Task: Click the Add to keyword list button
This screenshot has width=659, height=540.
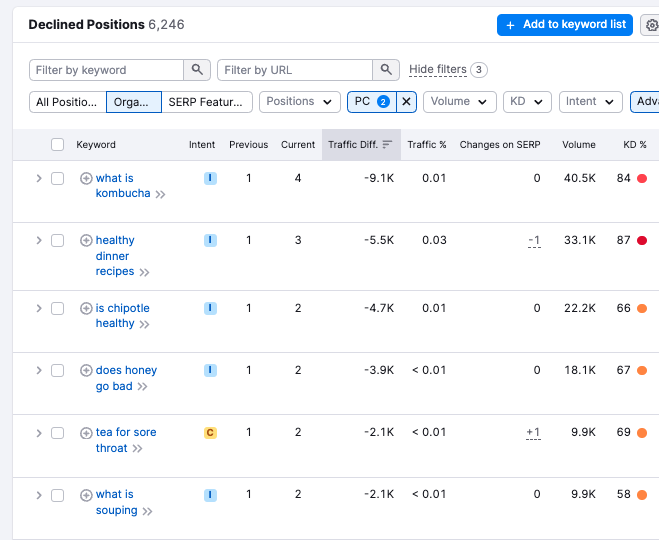Action: coord(565,25)
